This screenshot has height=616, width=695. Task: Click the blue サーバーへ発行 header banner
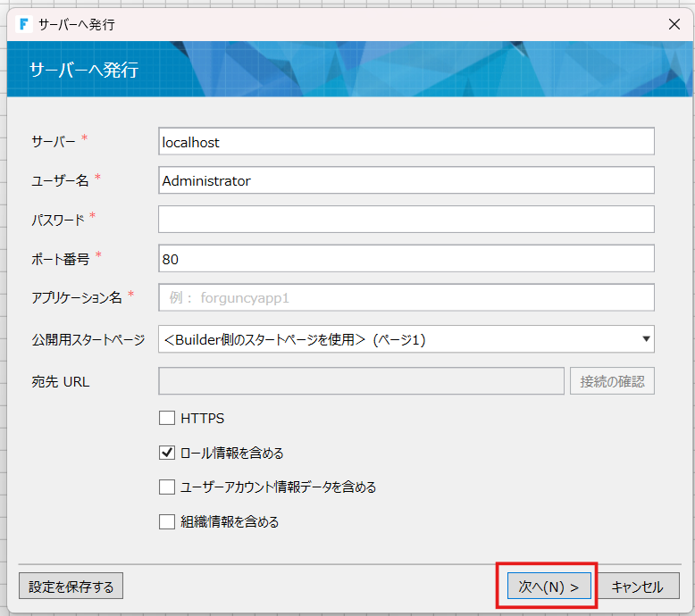click(x=347, y=70)
